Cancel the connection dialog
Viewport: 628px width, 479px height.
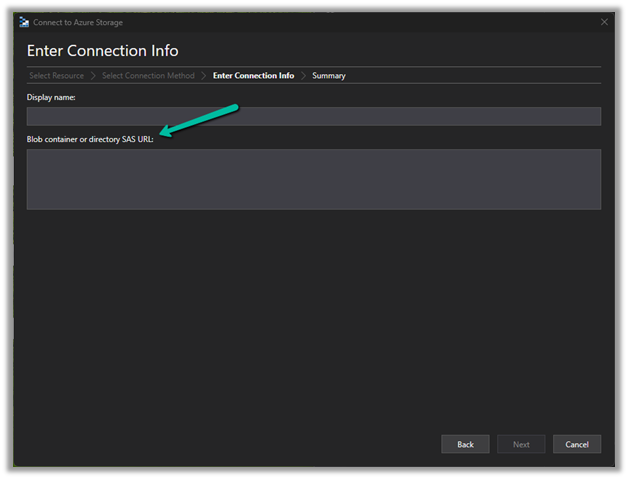(576, 444)
